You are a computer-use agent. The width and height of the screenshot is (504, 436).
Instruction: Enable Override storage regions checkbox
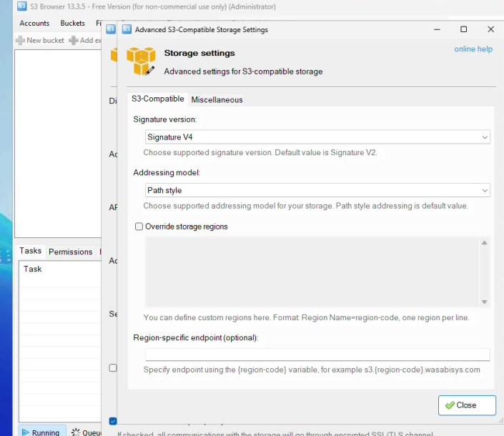pos(139,227)
